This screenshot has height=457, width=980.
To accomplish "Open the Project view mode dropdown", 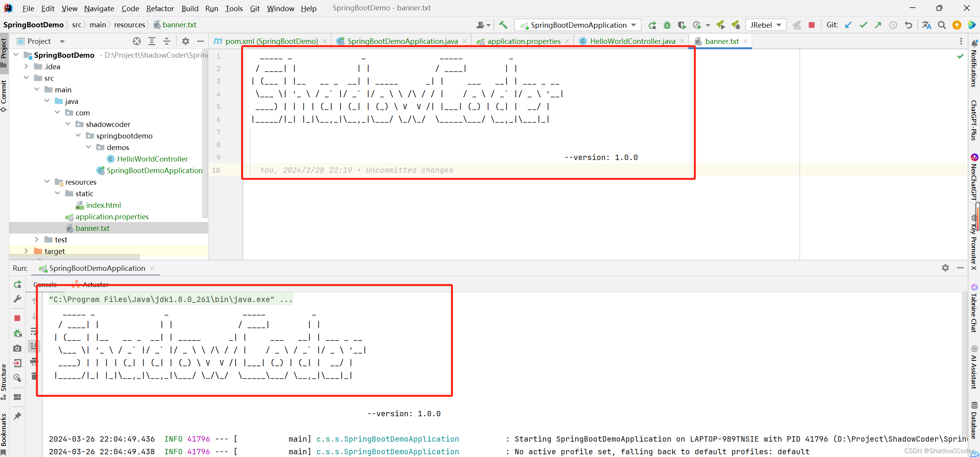I will coord(62,41).
